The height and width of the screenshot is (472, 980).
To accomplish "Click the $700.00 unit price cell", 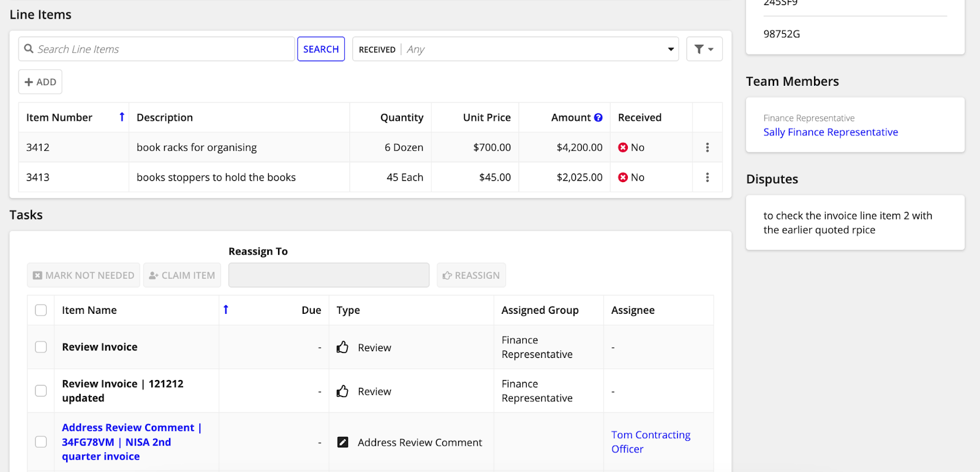I will (x=492, y=147).
